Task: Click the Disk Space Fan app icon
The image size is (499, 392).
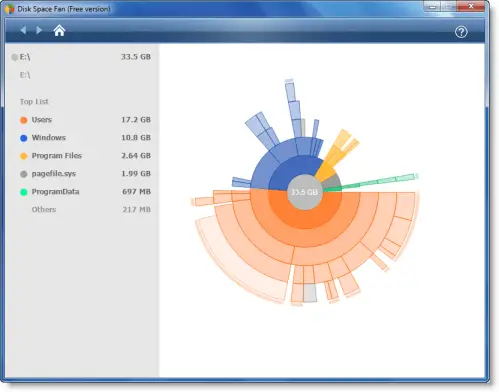Action: [x=10, y=9]
